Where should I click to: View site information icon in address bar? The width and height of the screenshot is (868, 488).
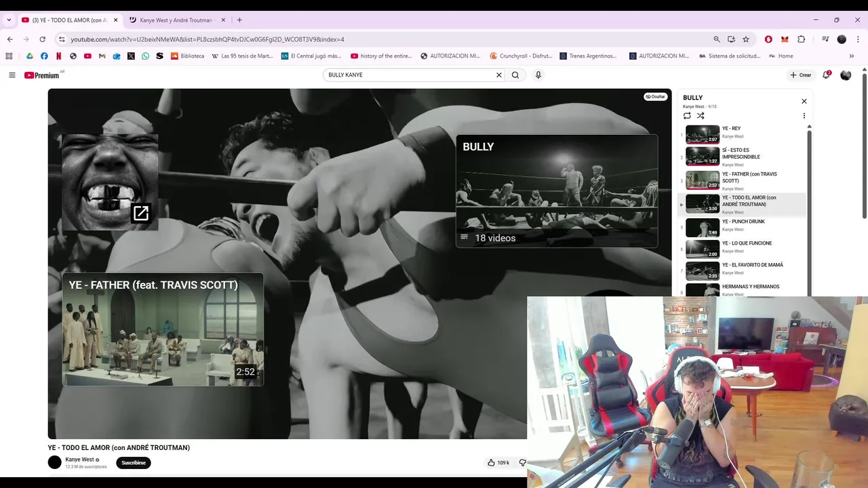[62, 39]
